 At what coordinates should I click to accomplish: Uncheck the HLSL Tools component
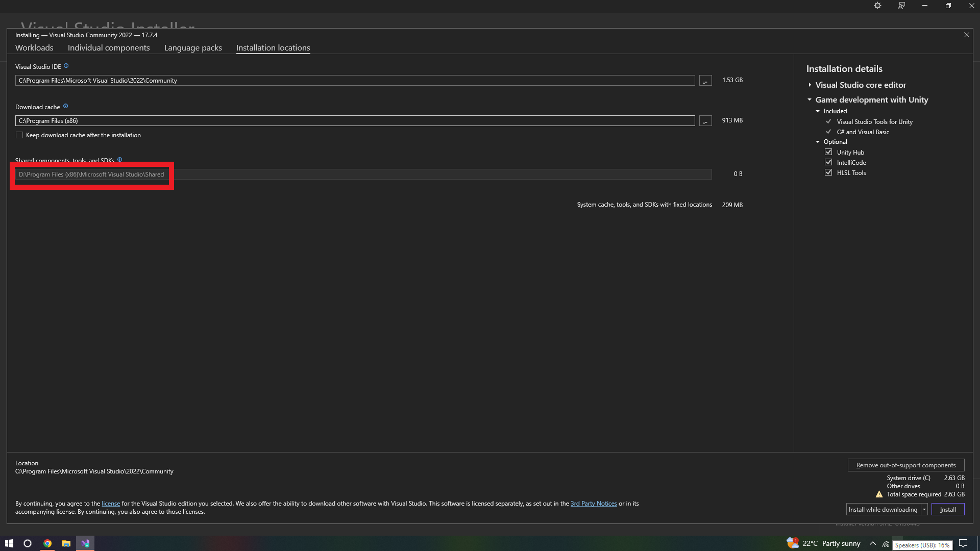828,172
